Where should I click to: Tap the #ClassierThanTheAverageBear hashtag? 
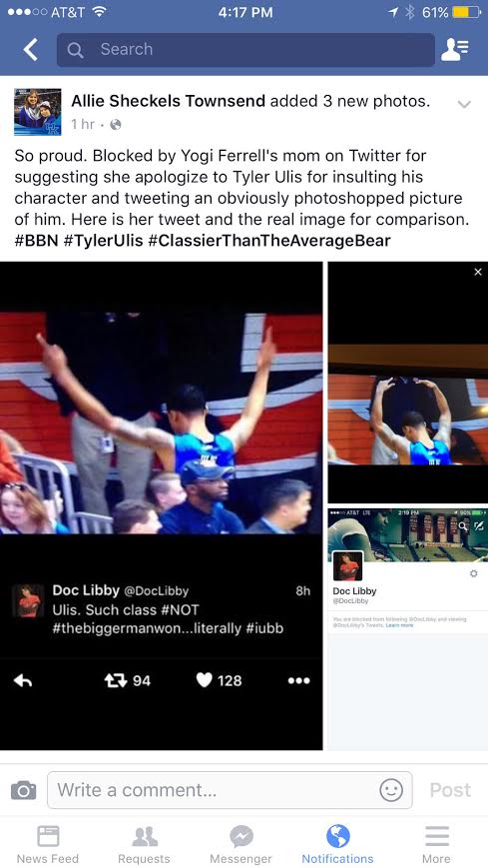(269, 242)
